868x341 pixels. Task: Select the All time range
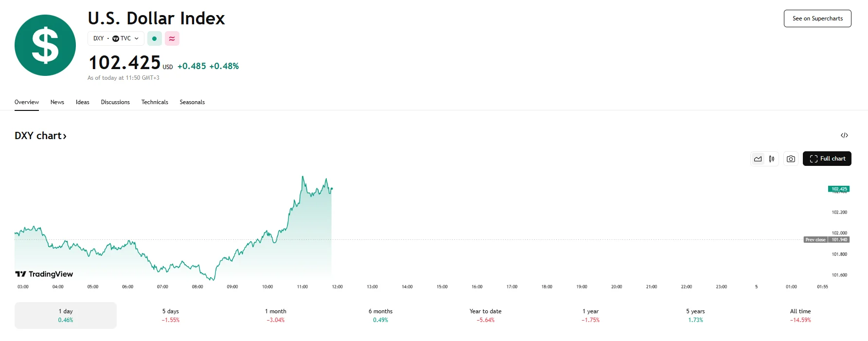click(800, 315)
